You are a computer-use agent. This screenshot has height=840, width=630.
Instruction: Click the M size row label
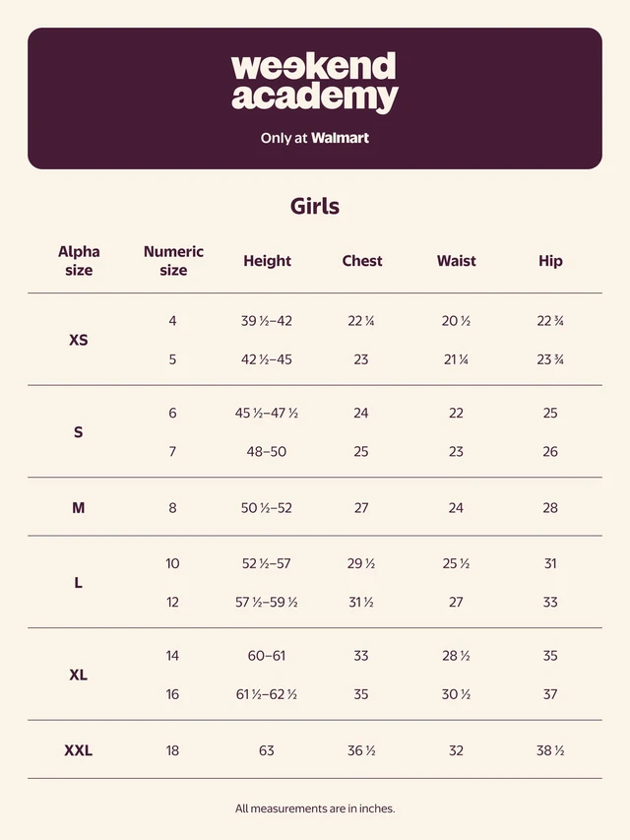point(78,508)
